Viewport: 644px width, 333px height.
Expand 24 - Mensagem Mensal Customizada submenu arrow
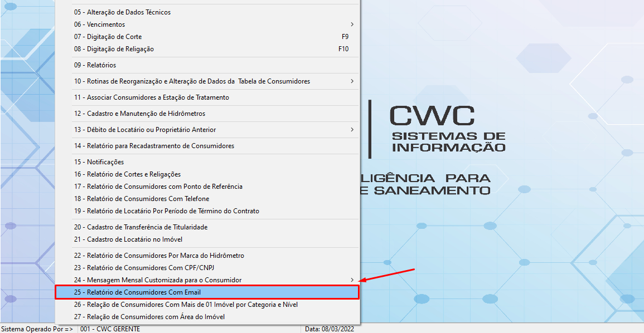352,280
